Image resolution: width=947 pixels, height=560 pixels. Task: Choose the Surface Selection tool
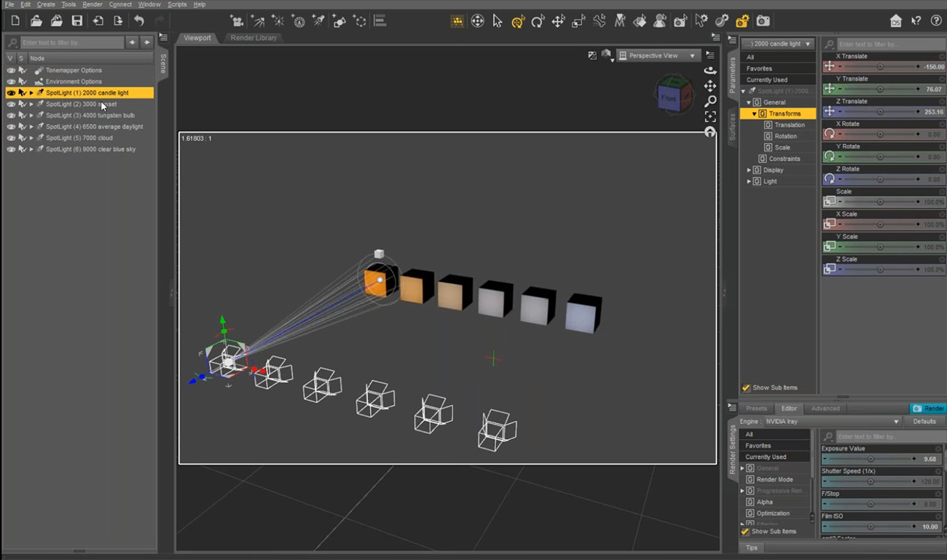point(640,22)
